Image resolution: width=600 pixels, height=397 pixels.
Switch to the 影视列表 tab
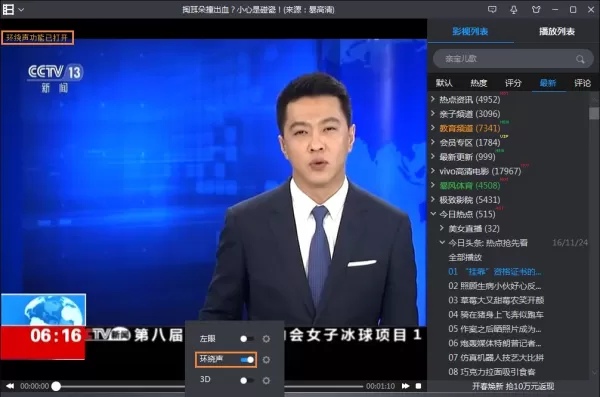point(470,31)
